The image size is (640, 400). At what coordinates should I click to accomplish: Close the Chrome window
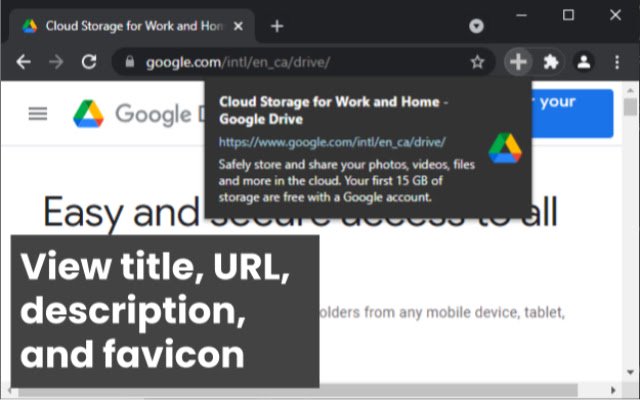coord(615,16)
